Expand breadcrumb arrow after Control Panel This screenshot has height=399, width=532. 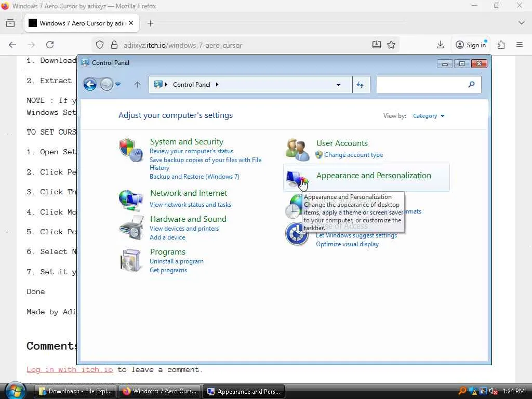pos(217,85)
